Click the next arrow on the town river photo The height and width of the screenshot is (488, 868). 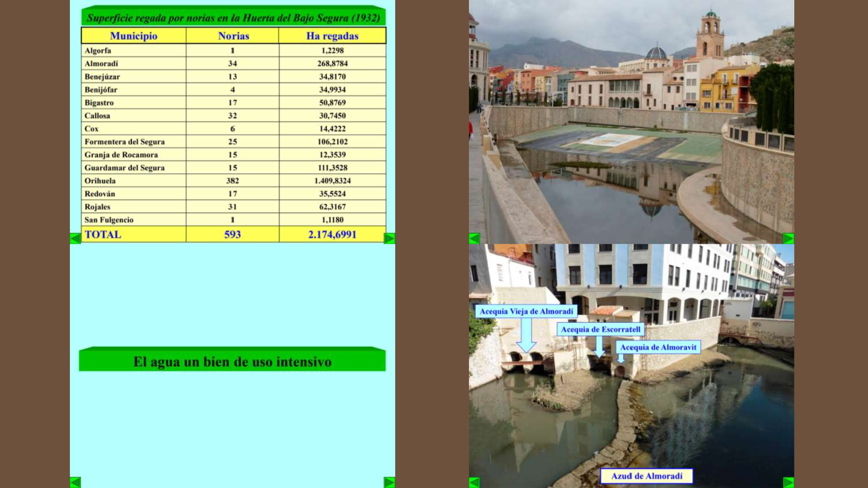pyautogui.click(x=788, y=238)
